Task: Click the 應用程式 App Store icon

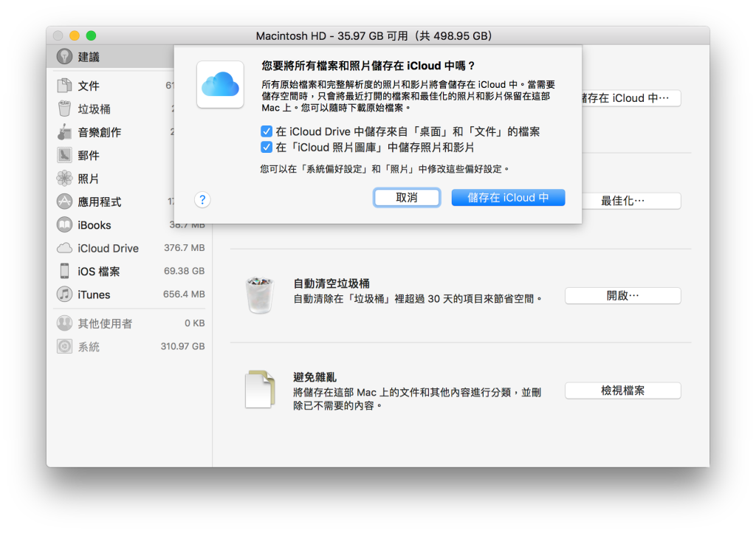Action: 64,201
